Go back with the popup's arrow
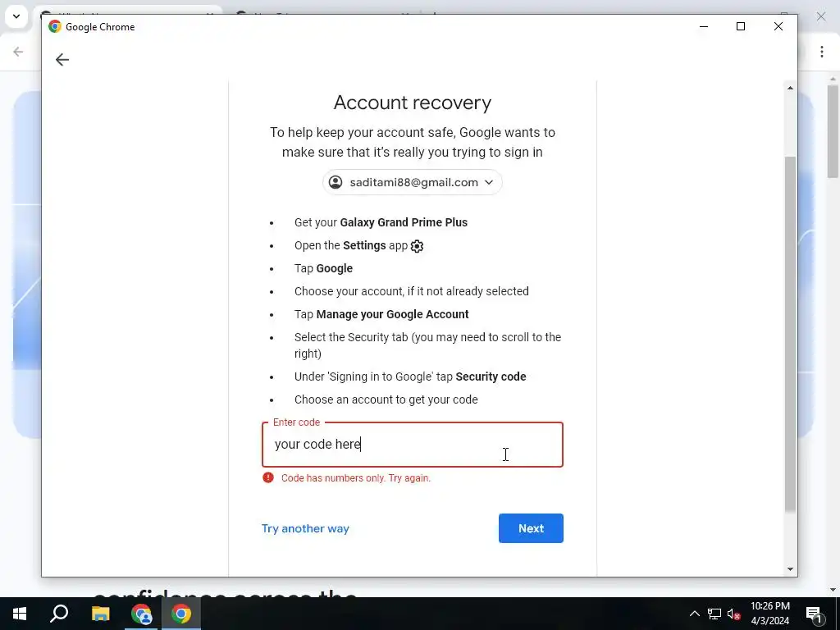Viewport: 840px width, 630px height. tap(62, 59)
